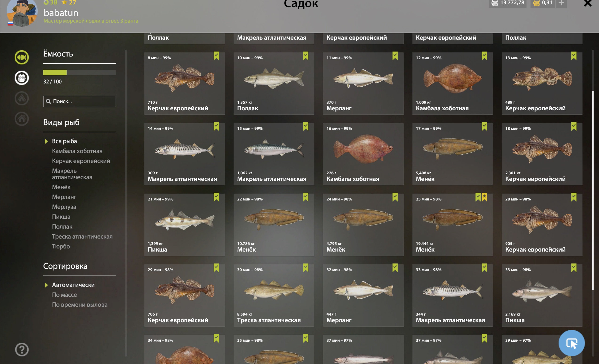Toggle release mark on 35 мин – 98% card
The width and height of the screenshot is (599, 364).
point(306,339)
